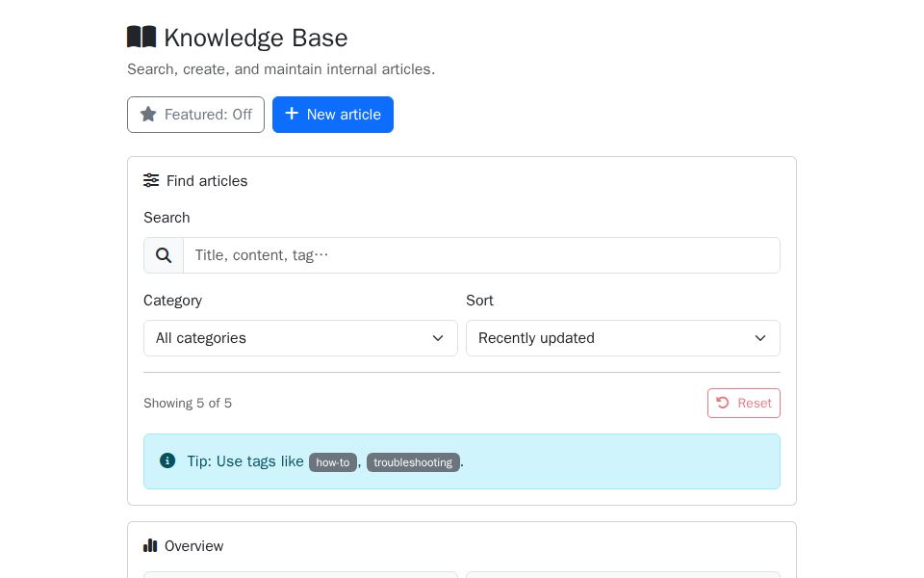Viewport: 924px width, 578px height.
Task: Open the Recently updated sort dropdown
Action: pos(623,338)
